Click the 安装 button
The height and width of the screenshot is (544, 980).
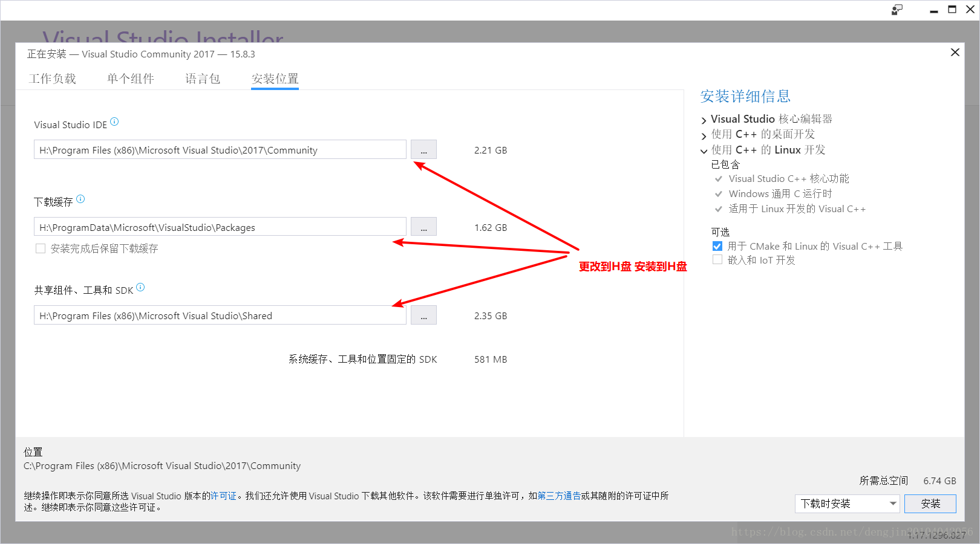click(930, 504)
